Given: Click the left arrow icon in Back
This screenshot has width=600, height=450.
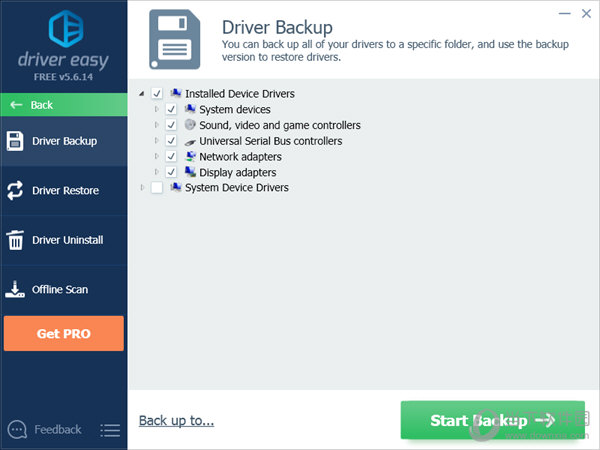Looking at the screenshot, I should click(x=16, y=104).
